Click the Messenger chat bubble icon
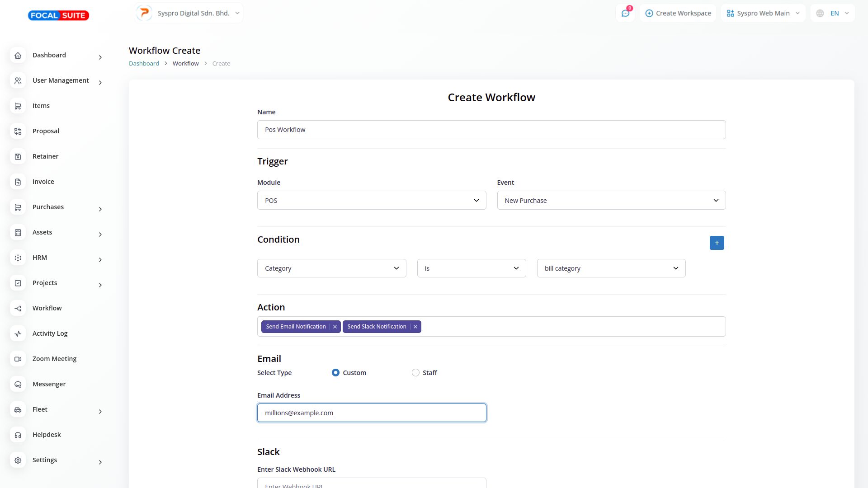This screenshot has width=868, height=488. click(18, 384)
